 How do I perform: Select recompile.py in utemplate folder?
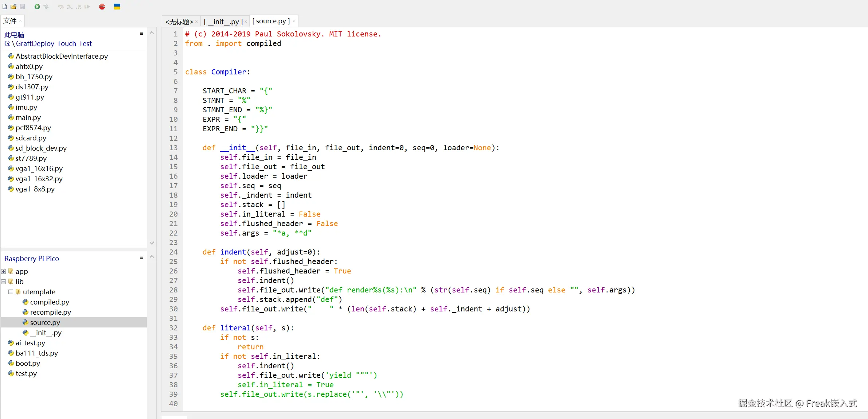click(50, 312)
